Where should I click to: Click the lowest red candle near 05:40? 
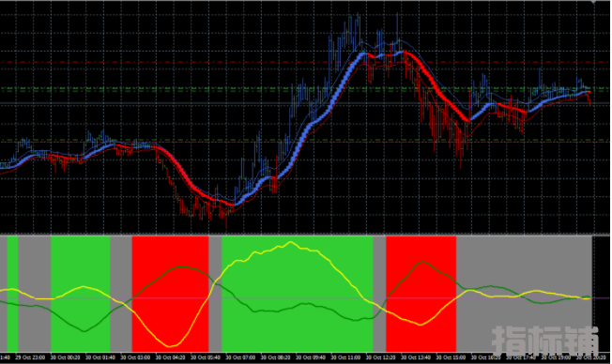point(226,219)
